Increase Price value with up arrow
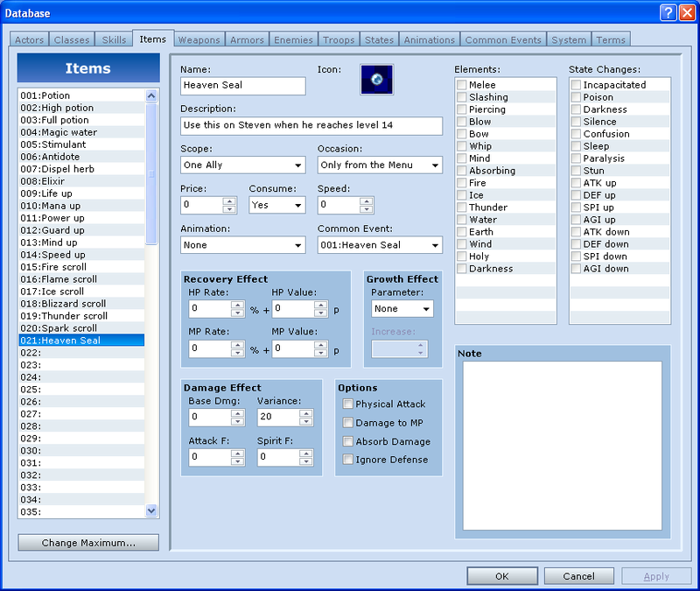 tap(229, 201)
